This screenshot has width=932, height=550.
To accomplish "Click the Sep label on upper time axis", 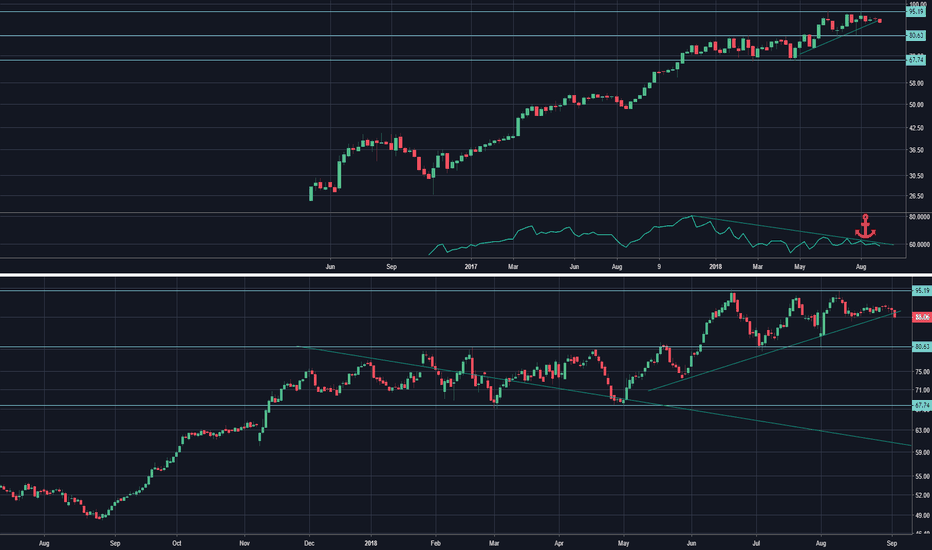I will point(391,267).
